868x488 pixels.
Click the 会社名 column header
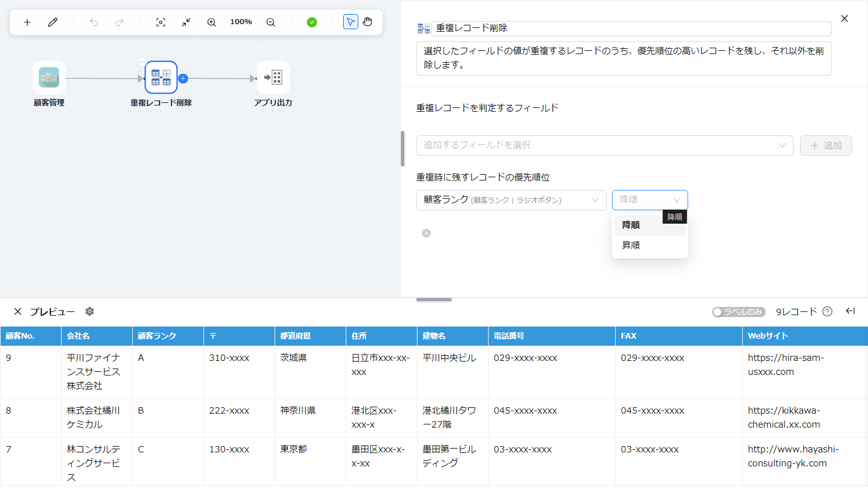coord(97,336)
